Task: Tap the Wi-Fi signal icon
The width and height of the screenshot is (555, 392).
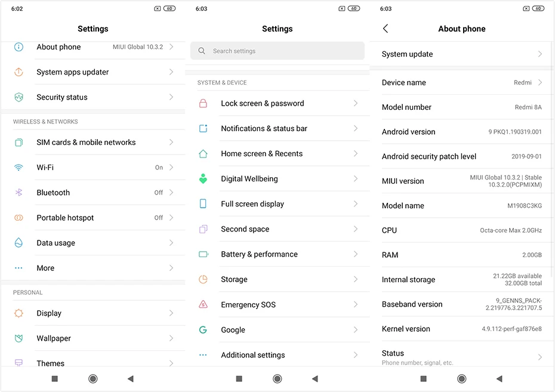Action: coord(18,167)
